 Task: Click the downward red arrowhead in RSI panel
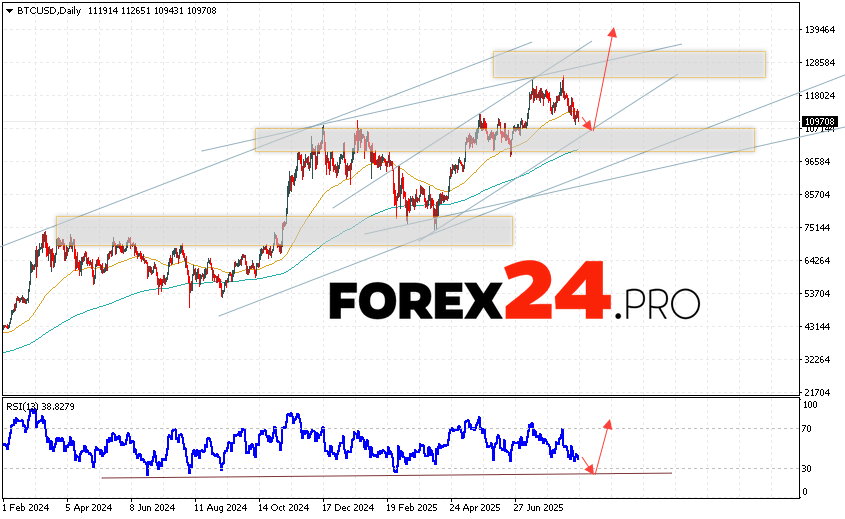592,470
